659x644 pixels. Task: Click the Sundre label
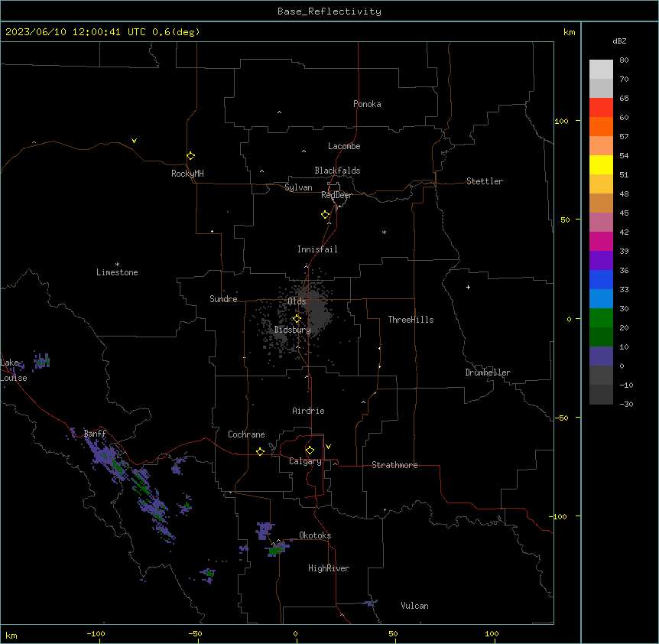223,299
